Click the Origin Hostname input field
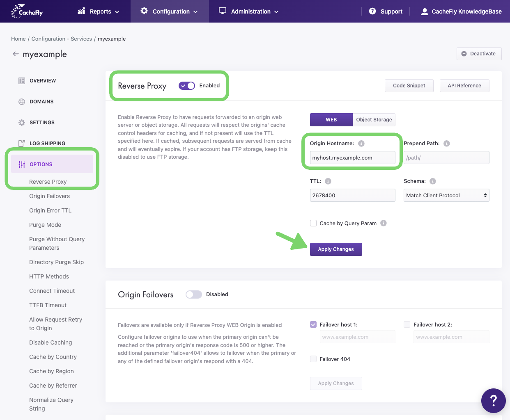 352,157
